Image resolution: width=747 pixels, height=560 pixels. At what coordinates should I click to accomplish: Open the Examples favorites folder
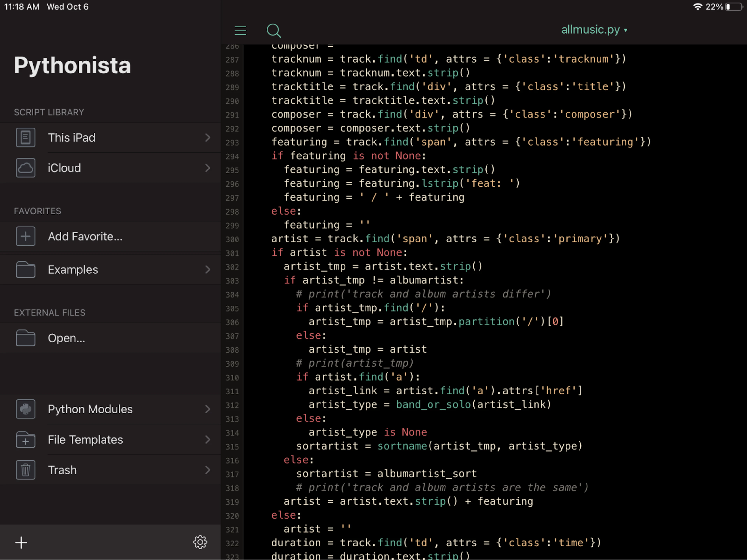(x=110, y=270)
